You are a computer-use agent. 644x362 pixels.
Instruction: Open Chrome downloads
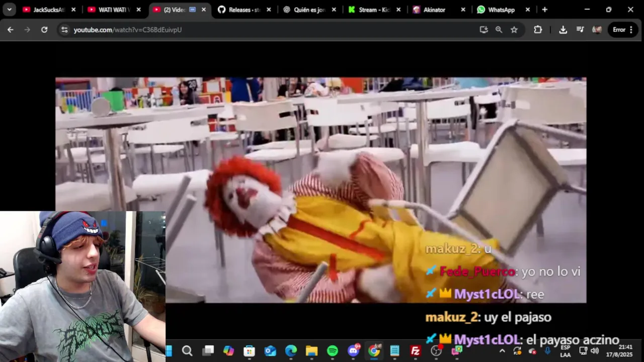pos(563,30)
